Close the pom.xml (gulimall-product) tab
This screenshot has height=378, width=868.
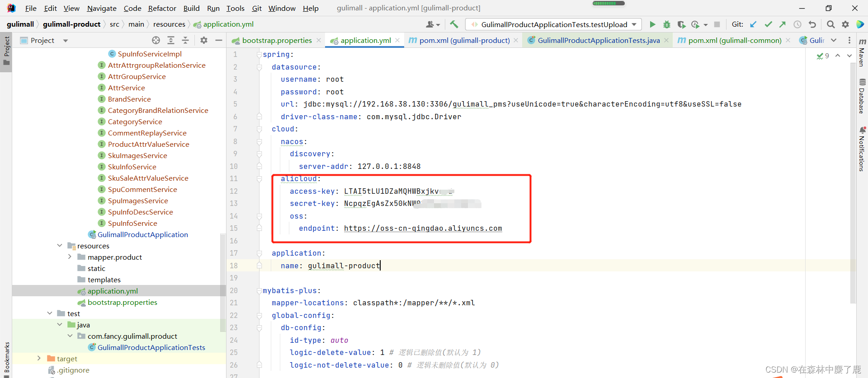516,40
